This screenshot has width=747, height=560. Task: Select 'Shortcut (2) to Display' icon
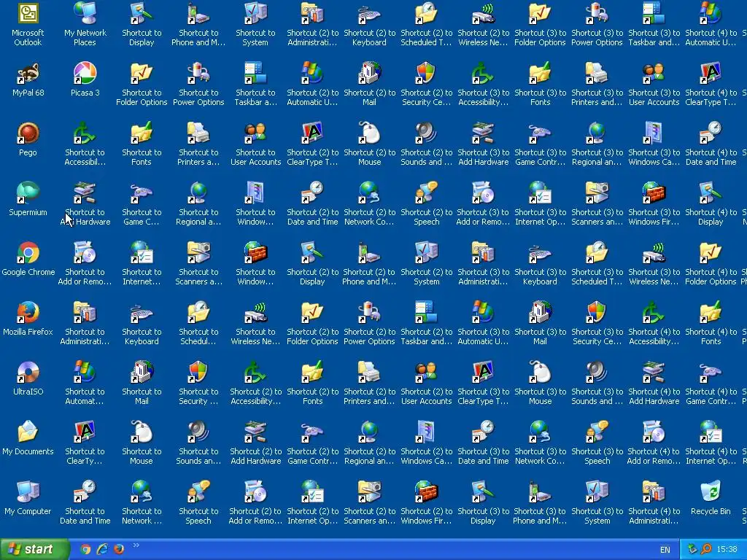click(312, 263)
